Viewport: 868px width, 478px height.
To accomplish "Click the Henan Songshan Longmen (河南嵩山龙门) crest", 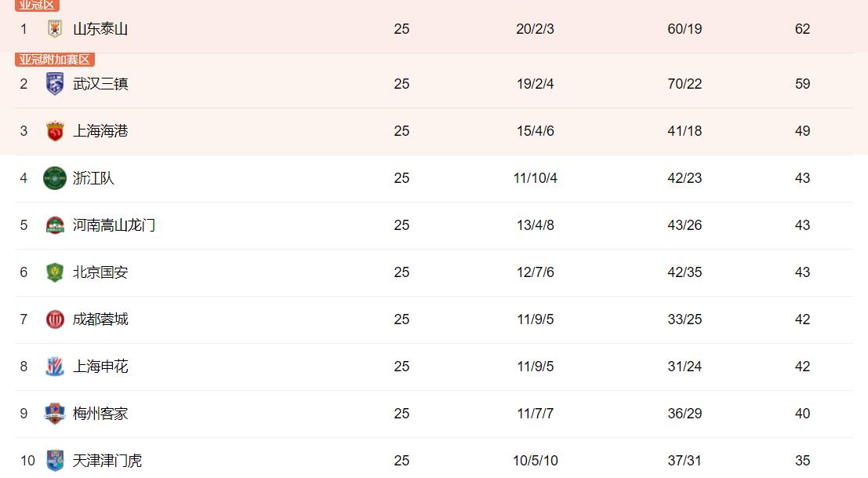I will (x=54, y=225).
